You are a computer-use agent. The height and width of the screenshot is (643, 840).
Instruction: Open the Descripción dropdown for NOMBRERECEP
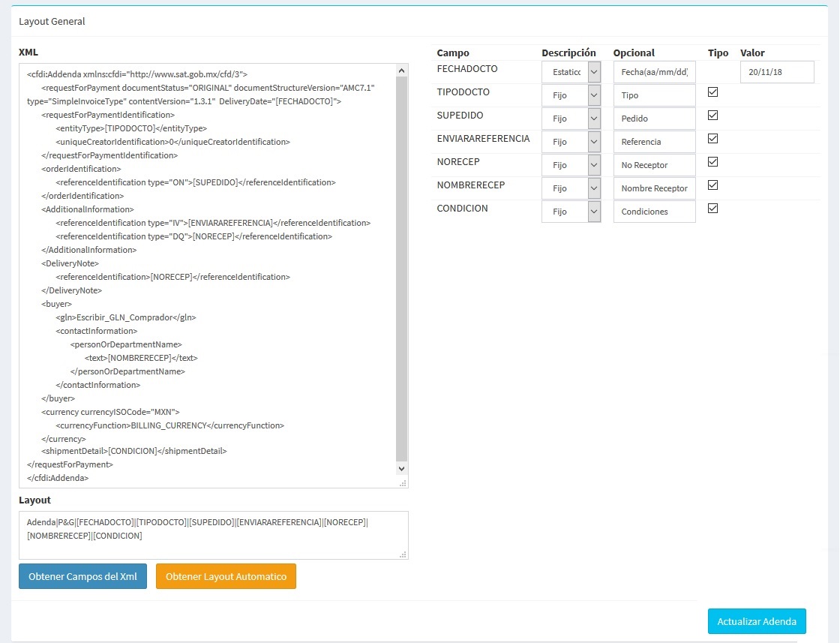tap(571, 188)
